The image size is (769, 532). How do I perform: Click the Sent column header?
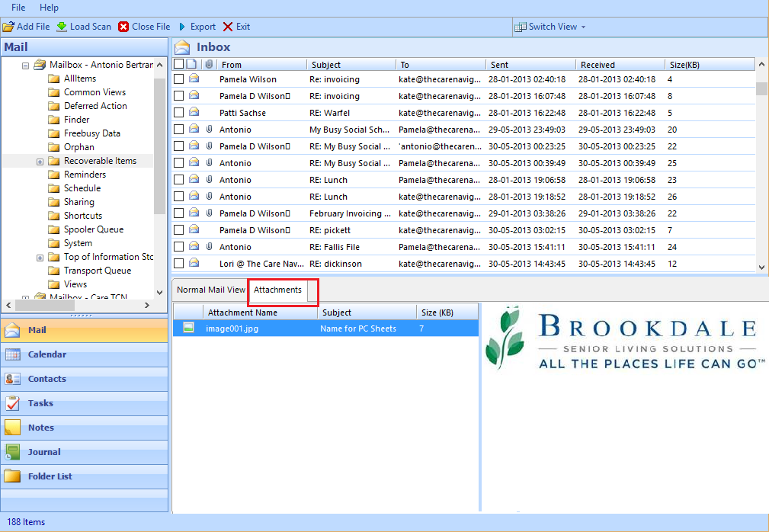(530, 64)
